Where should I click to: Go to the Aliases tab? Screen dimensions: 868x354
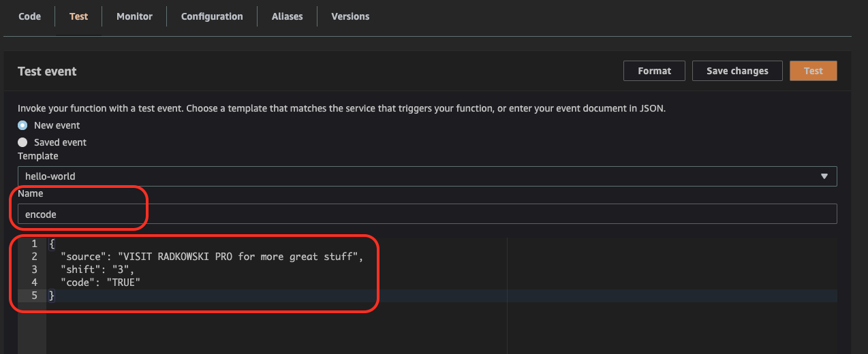tap(287, 16)
